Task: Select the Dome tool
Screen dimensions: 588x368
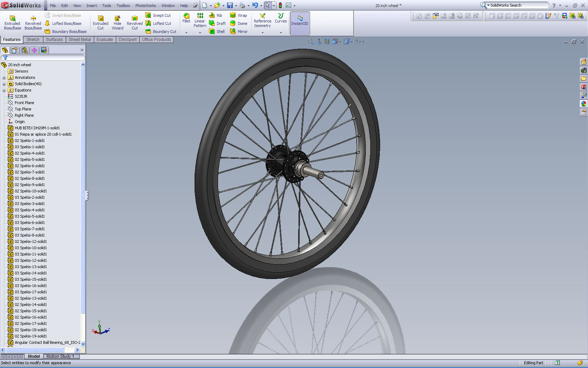Action: (x=238, y=23)
